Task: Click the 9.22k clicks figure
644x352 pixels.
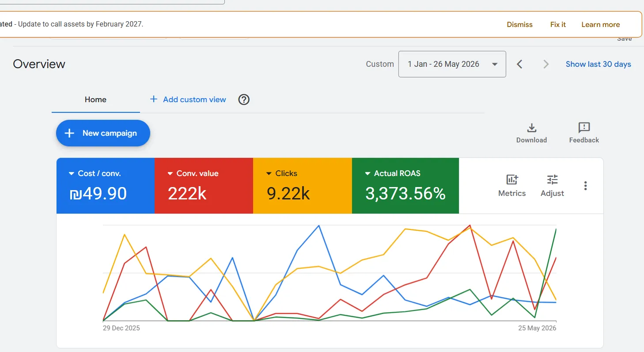Action: coord(288,194)
